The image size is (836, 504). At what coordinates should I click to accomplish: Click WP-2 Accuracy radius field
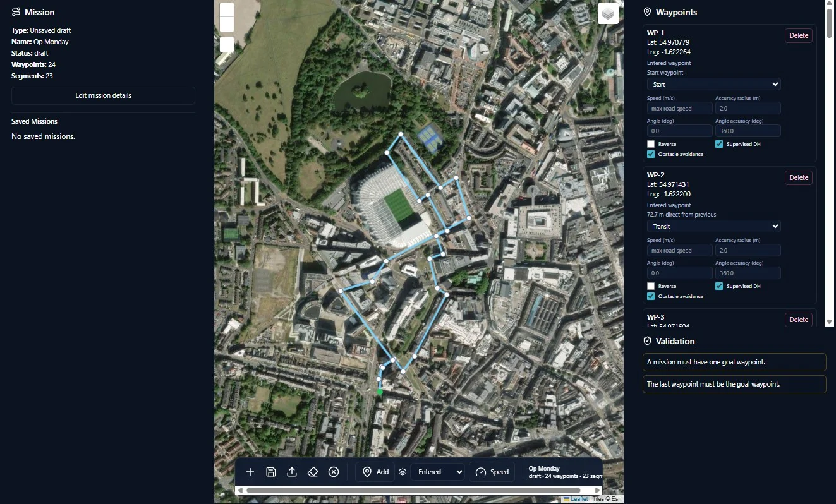coord(748,251)
